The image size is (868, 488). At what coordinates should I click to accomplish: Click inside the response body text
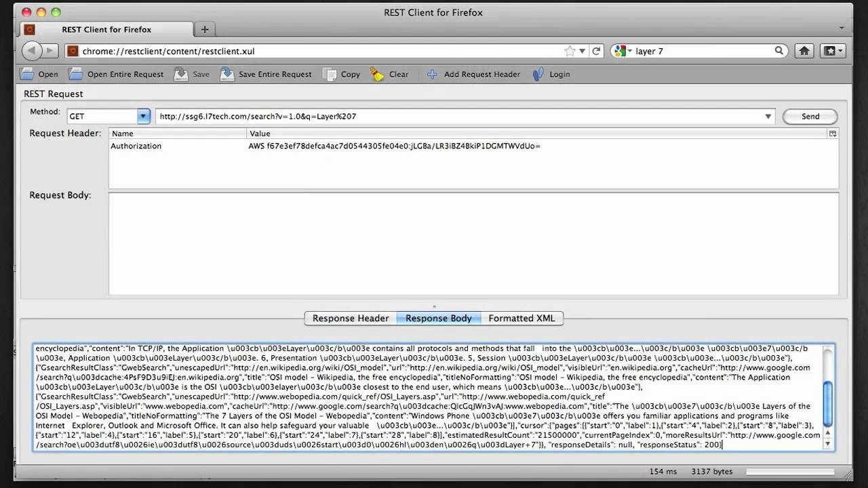tap(427, 396)
